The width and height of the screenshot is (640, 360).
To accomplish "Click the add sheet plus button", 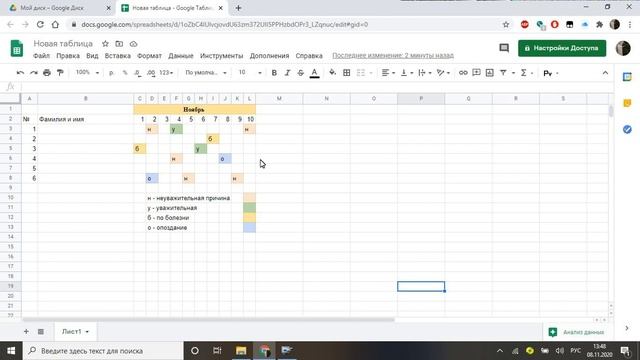I will pos(26,331).
